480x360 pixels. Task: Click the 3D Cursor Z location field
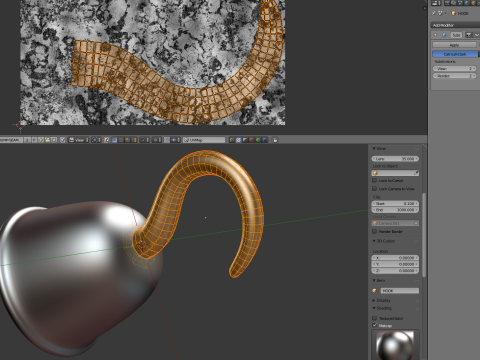395,271
